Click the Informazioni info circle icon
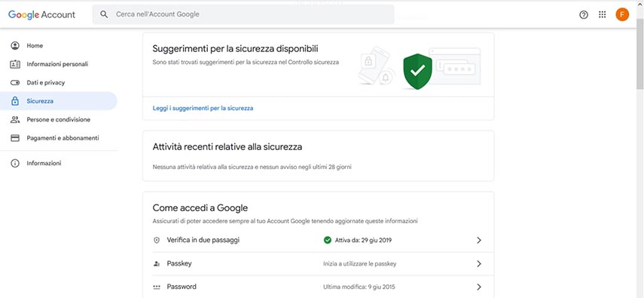This screenshot has height=298, width=644. click(x=15, y=164)
